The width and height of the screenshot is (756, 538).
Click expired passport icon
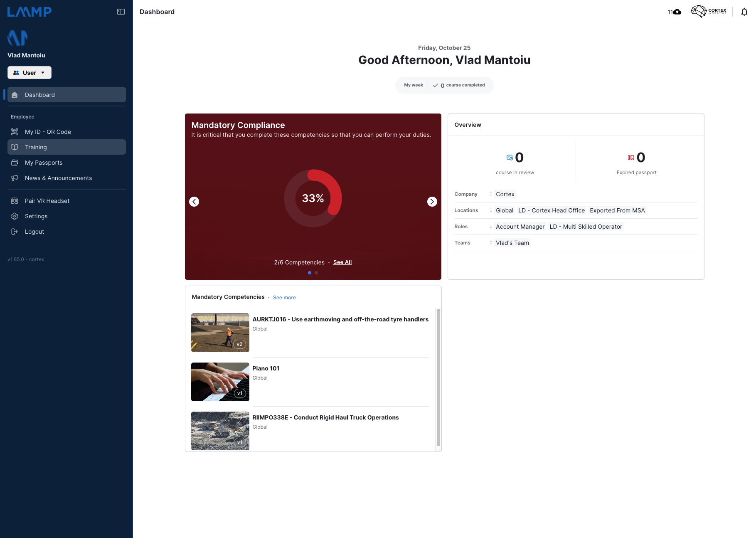tap(631, 158)
